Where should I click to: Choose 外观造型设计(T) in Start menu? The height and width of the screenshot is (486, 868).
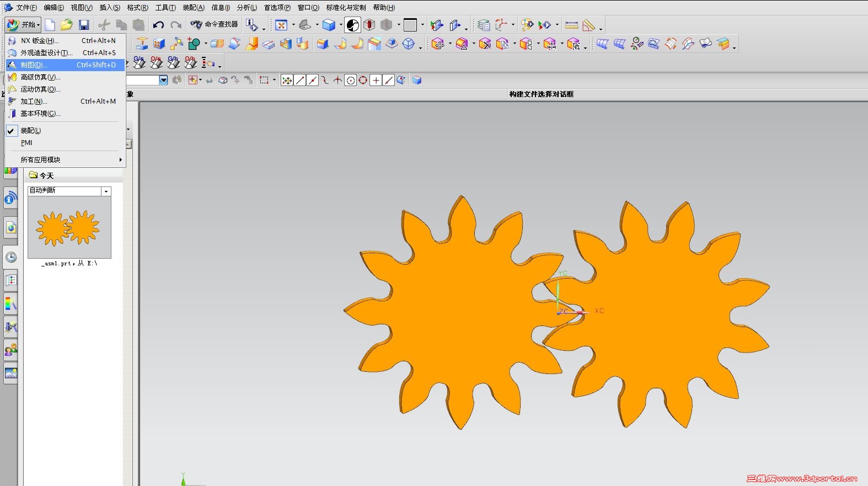tap(66, 53)
